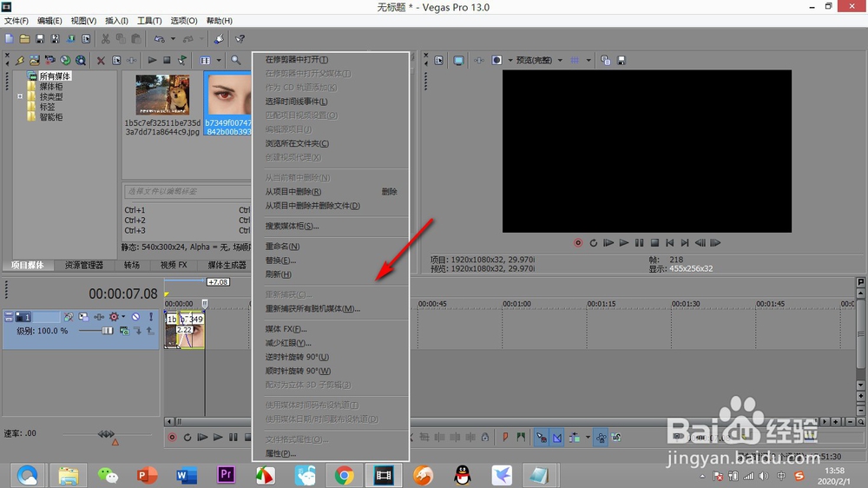Switch to the 视频 FX tab
This screenshot has height=488, width=868.
(174, 266)
